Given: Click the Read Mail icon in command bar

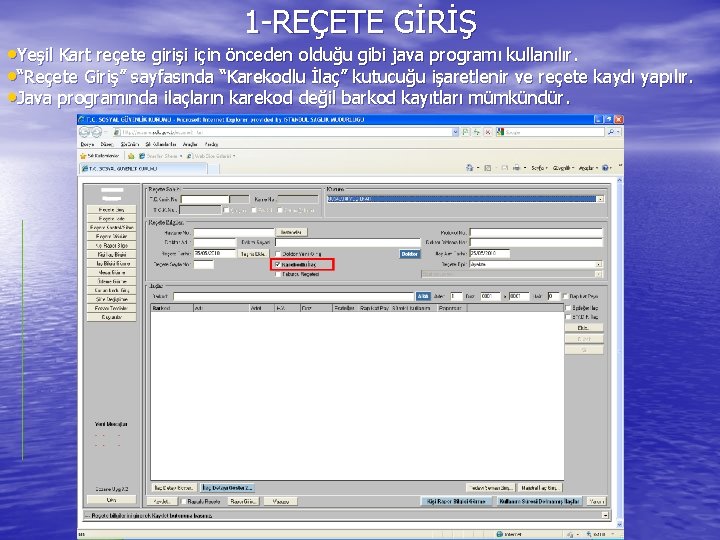Looking at the screenshot, I should [x=504, y=168].
